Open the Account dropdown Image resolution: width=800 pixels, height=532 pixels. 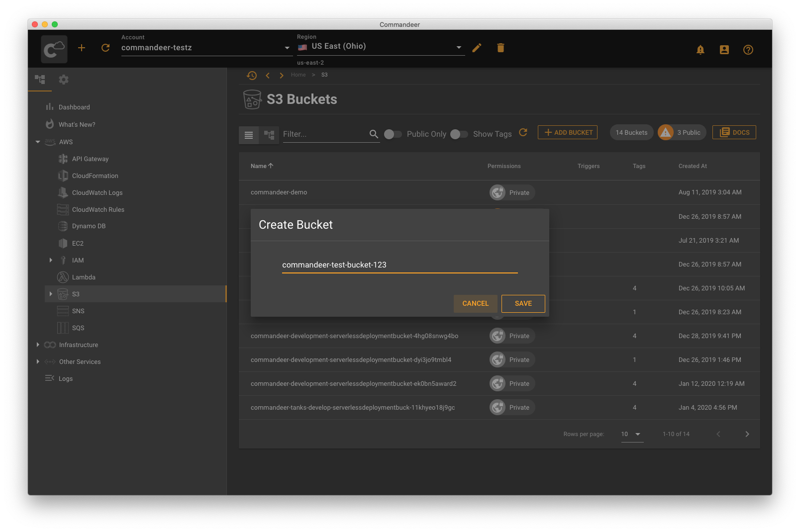[x=206, y=48]
